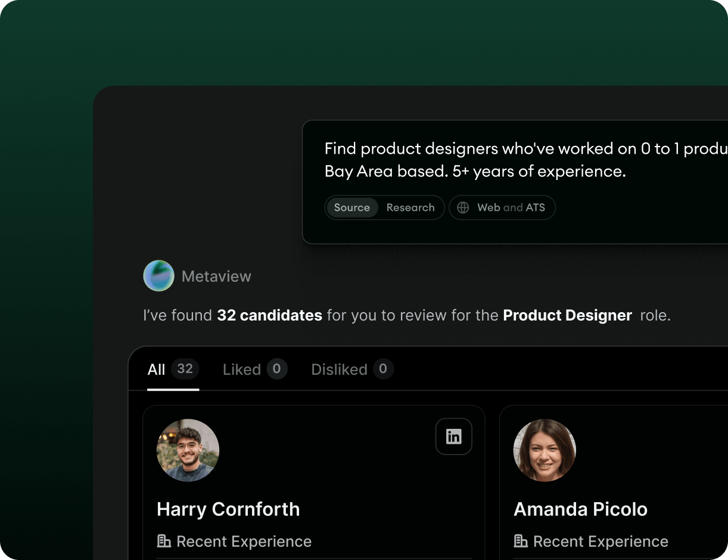Open the Liked candidates tab
The width and height of the screenshot is (728, 560).
click(x=255, y=369)
